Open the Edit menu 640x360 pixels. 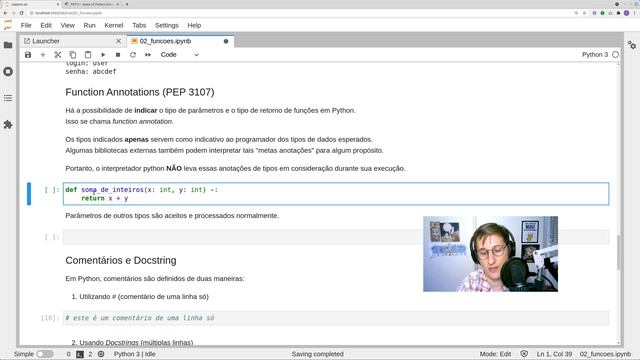point(46,25)
